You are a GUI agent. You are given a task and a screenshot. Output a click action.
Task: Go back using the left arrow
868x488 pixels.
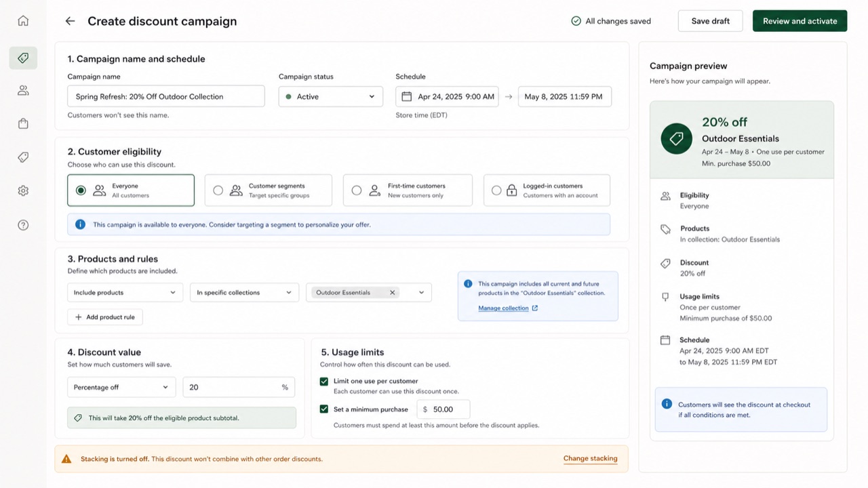tap(70, 21)
